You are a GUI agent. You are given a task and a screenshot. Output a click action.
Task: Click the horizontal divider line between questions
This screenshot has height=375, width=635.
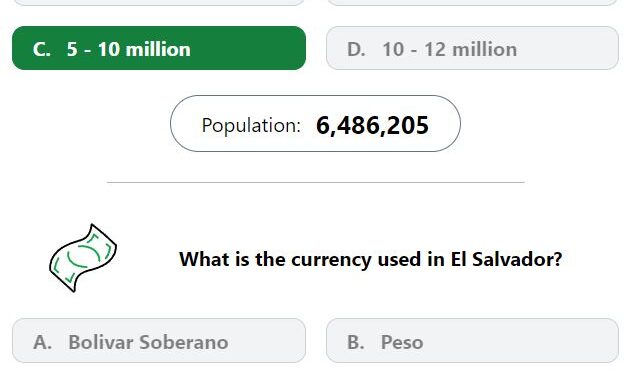316,182
